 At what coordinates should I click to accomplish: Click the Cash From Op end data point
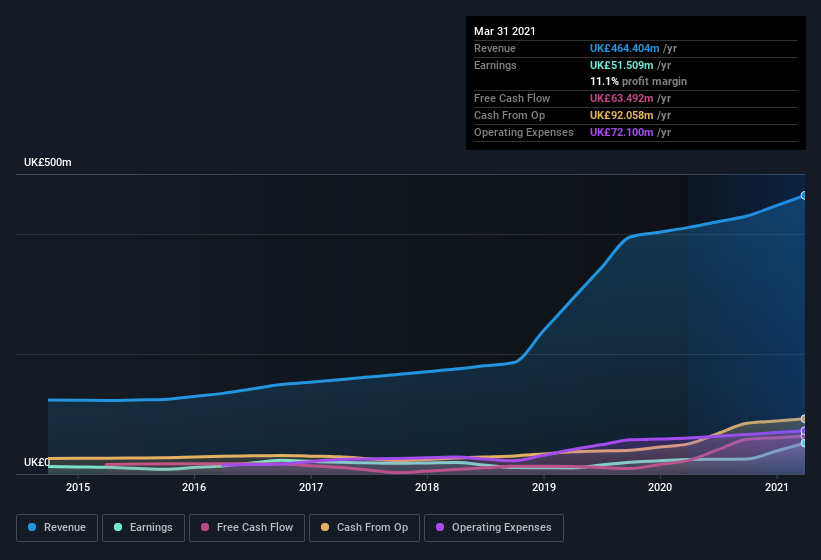point(804,419)
